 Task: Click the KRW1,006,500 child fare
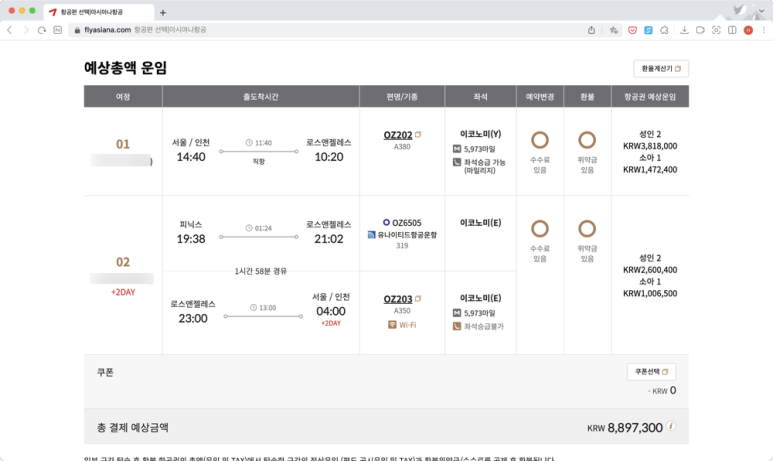click(x=650, y=293)
